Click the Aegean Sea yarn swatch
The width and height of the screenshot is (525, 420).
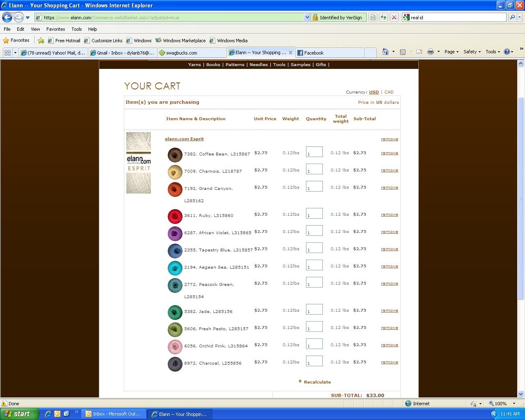pyautogui.click(x=175, y=268)
